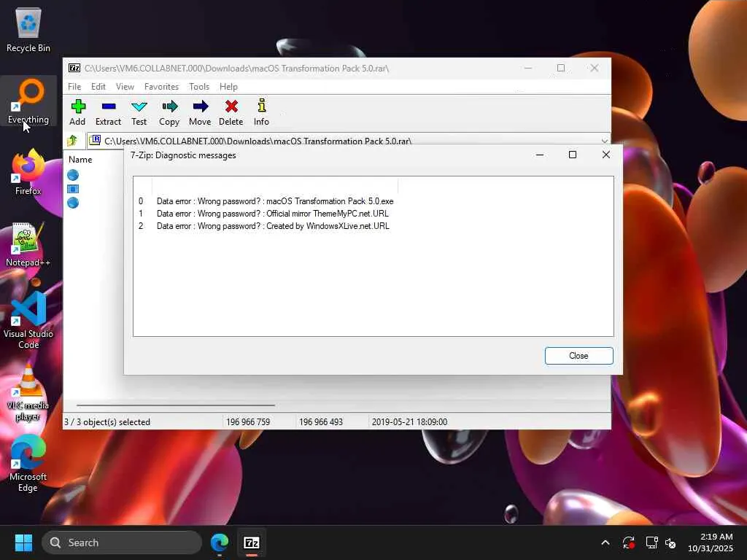Maximize the Diagnostic messages dialog
The image size is (747, 560).
(573, 155)
